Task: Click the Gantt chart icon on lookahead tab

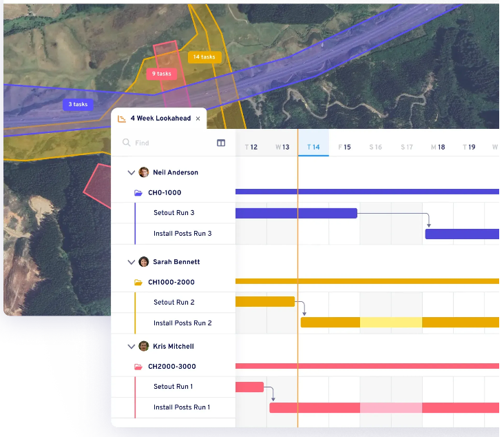Action: pos(122,119)
